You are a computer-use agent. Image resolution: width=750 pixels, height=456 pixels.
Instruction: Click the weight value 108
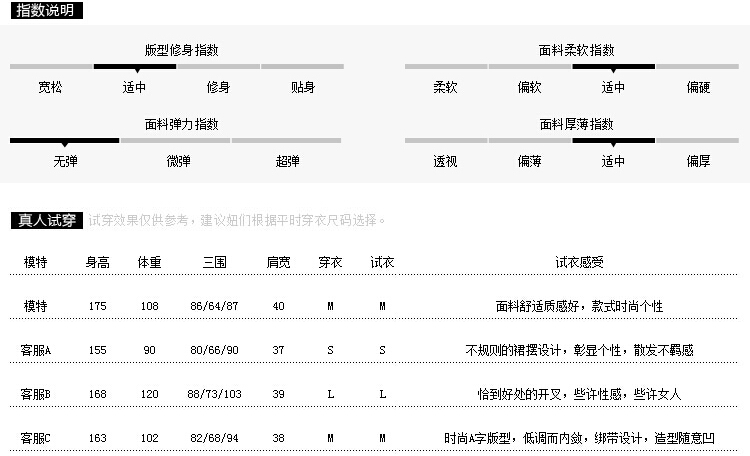pyautogui.click(x=149, y=306)
